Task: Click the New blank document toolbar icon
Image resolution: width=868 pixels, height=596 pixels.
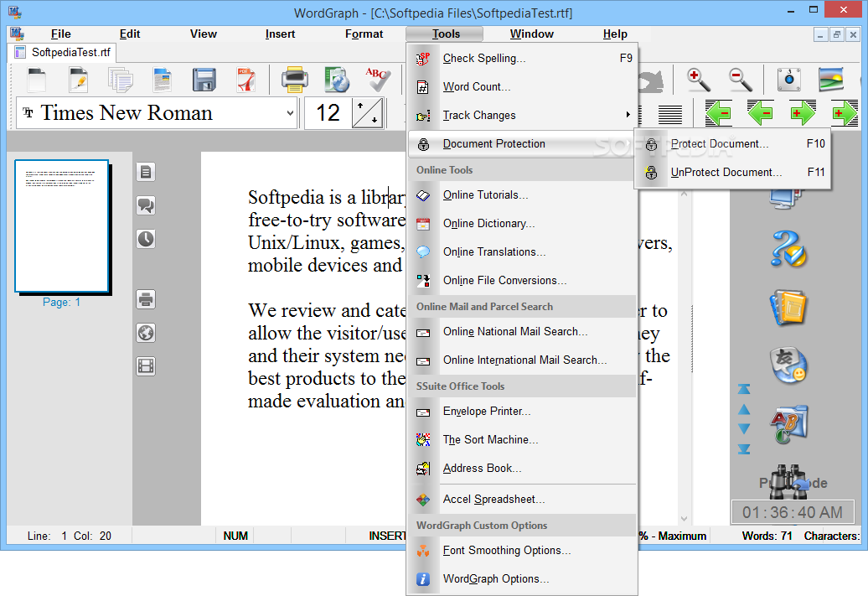Action: tap(37, 79)
